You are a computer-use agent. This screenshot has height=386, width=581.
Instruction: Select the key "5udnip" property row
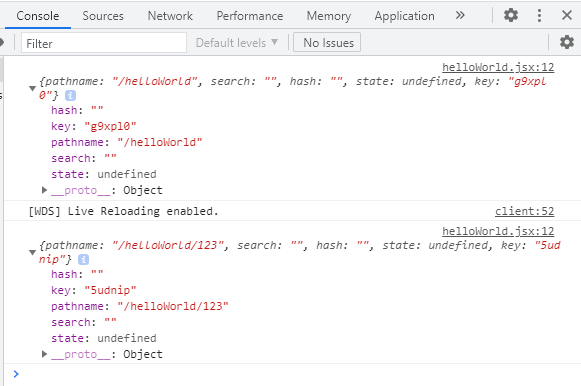click(94, 290)
